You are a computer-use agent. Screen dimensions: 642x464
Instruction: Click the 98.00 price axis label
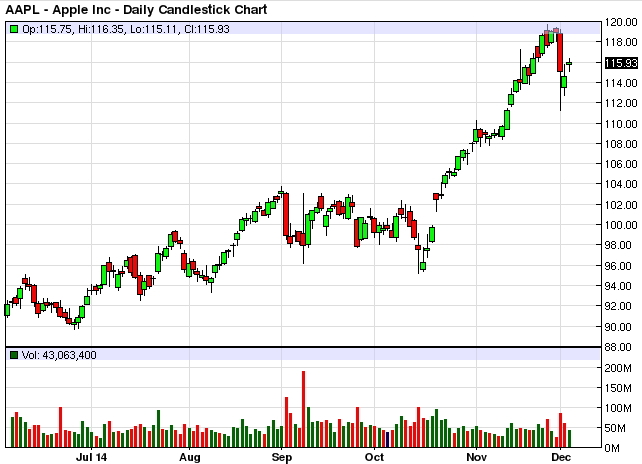click(618, 245)
